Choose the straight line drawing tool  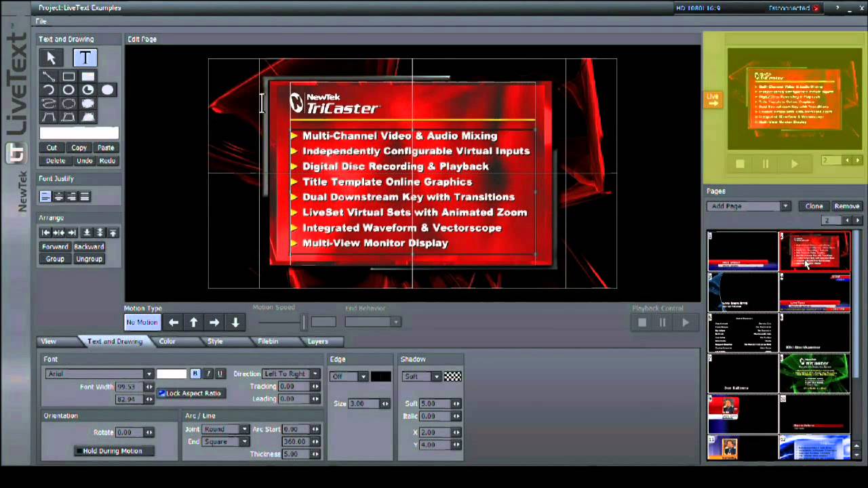pos(49,77)
